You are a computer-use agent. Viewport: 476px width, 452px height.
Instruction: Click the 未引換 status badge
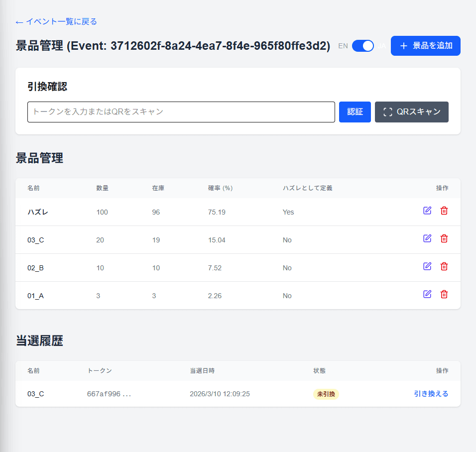[x=326, y=394]
